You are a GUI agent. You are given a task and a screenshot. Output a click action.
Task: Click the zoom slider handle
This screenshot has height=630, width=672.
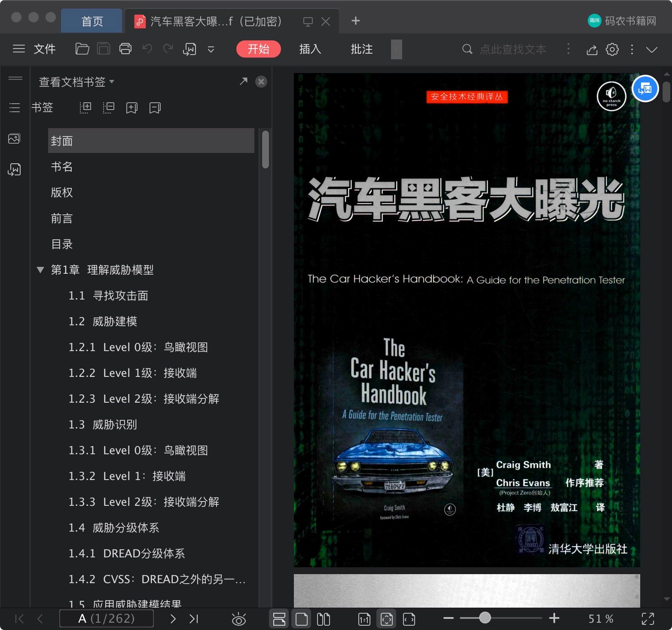coord(485,618)
